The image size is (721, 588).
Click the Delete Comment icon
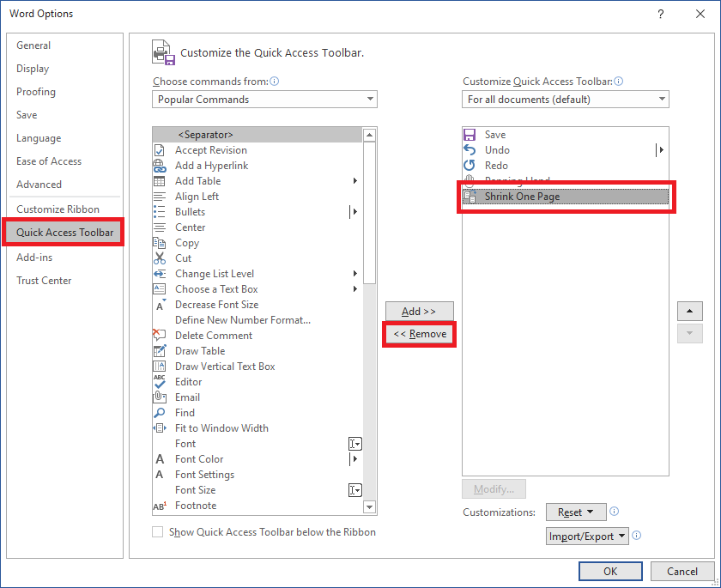[x=160, y=336]
